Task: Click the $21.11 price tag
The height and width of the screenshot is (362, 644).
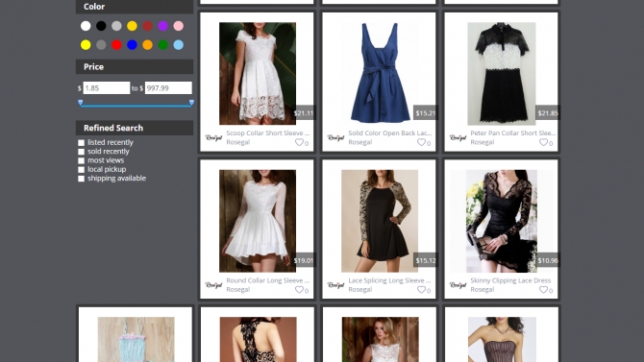Action: click(x=304, y=113)
